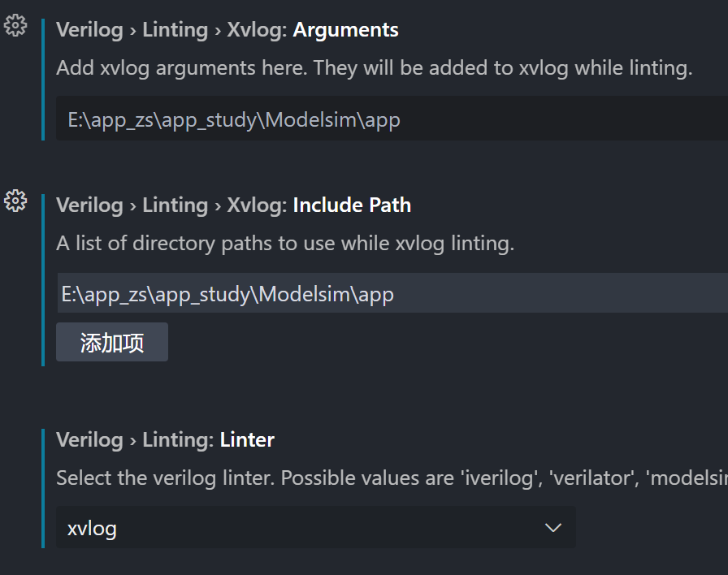This screenshot has height=575, width=728.
Task: Click the bold 'Arguments' setting title
Action: [x=345, y=30]
